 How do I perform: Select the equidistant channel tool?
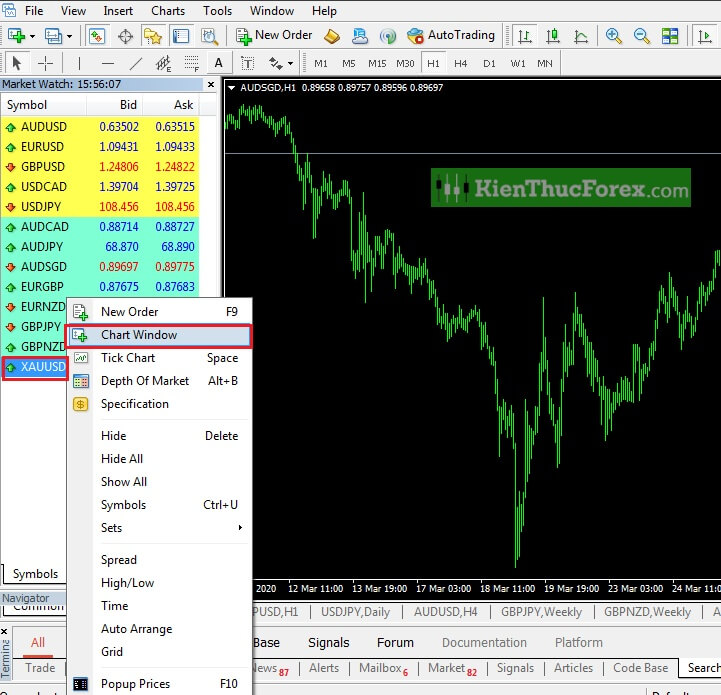coord(163,63)
